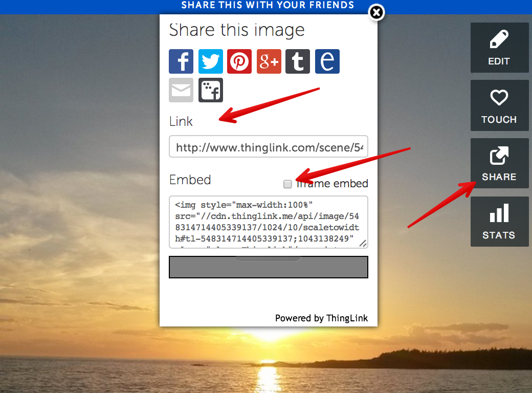The height and width of the screenshot is (393, 532).
Task: Click the gray bar below embed code
Action: [x=269, y=267]
